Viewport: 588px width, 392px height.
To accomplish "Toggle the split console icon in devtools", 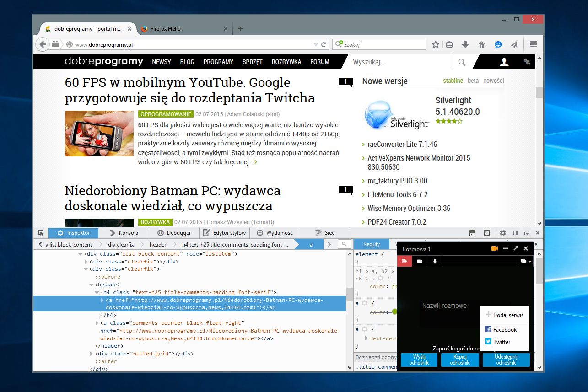I will pyautogui.click(x=472, y=233).
